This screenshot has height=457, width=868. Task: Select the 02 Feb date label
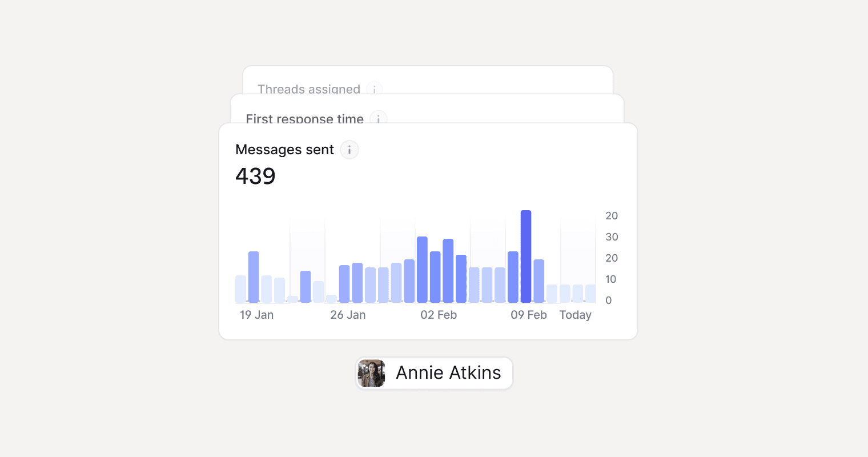coord(439,315)
